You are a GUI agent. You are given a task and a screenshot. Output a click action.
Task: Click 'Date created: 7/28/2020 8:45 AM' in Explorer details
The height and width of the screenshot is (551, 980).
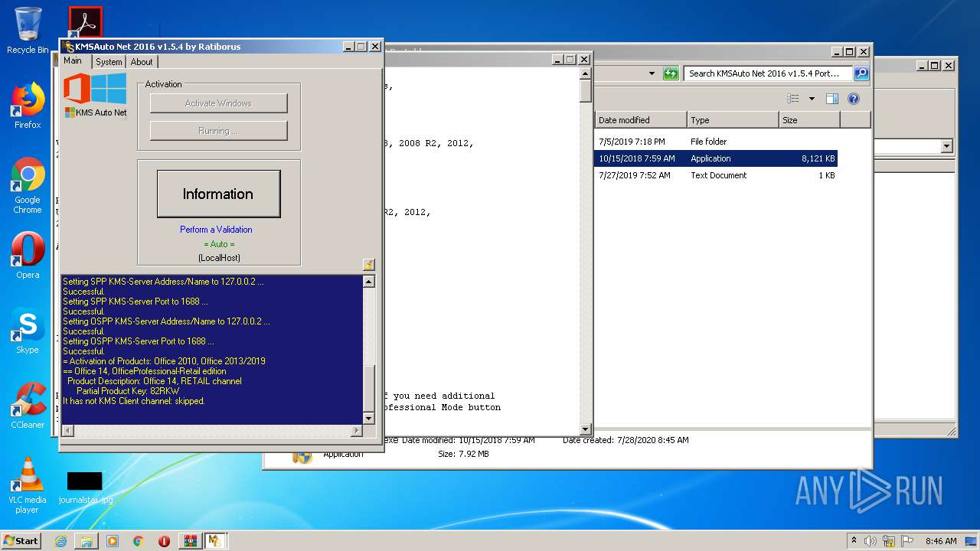tap(626, 440)
